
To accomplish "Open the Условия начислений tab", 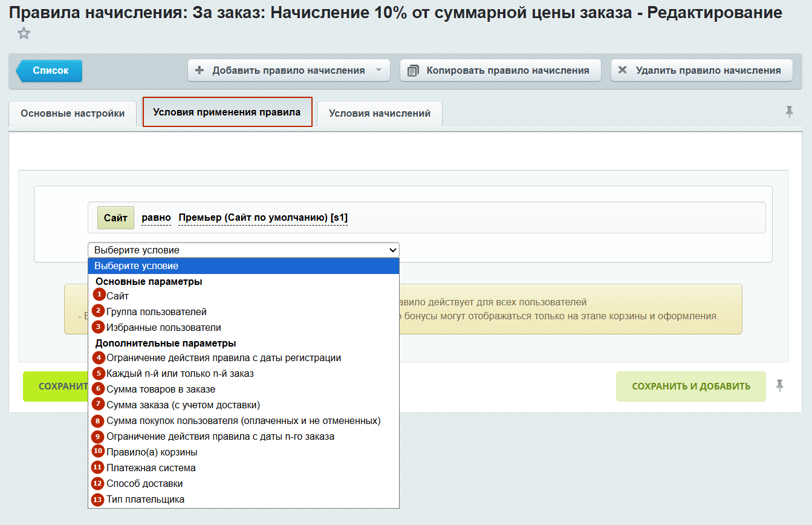I will tap(379, 114).
